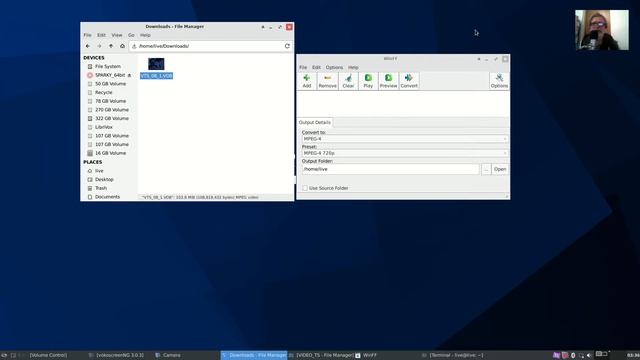Click the Preview button in WinFF toolbar
This screenshot has width=640, height=360.
coord(388,81)
